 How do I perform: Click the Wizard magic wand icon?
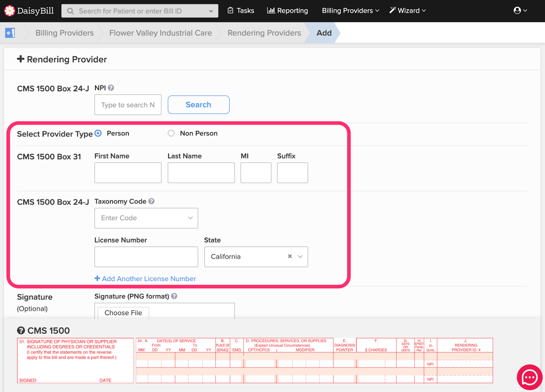click(392, 10)
